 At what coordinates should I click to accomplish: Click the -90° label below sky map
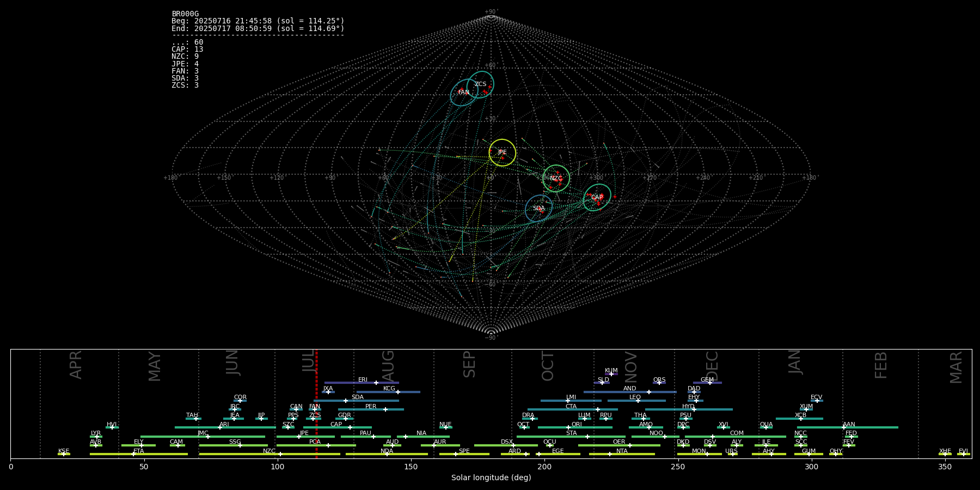pyautogui.click(x=491, y=338)
